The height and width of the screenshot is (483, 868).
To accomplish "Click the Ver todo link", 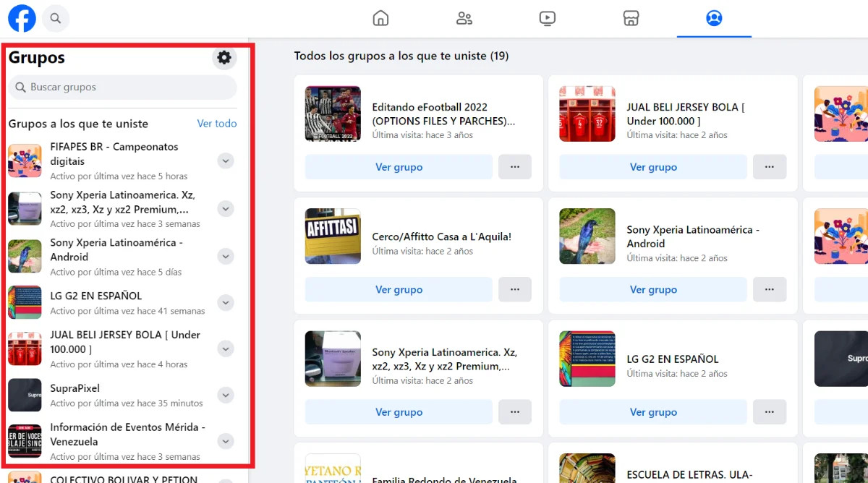I will click(x=216, y=124).
